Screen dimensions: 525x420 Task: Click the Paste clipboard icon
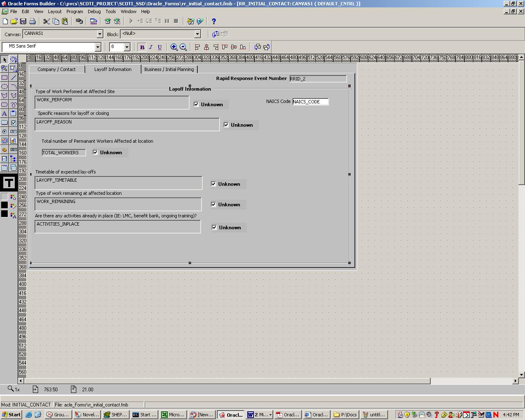coord(65,21)
